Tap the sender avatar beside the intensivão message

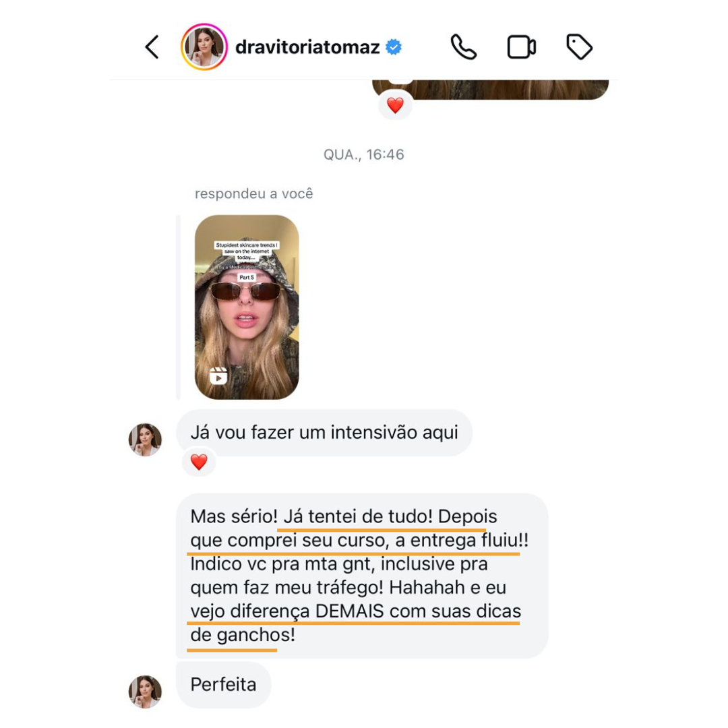[x=146, y=439]
